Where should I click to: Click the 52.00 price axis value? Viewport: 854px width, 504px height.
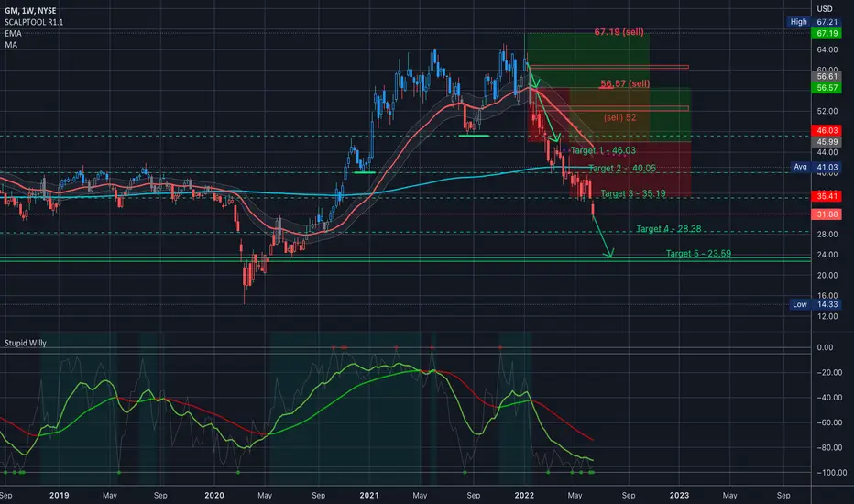click(x=827, y=111)
